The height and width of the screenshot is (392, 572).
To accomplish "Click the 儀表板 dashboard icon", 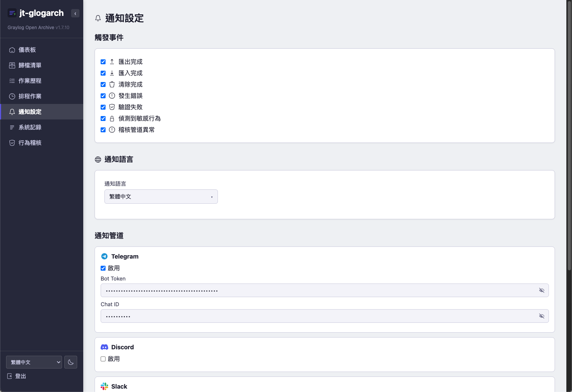I will (x=12, y=50).
